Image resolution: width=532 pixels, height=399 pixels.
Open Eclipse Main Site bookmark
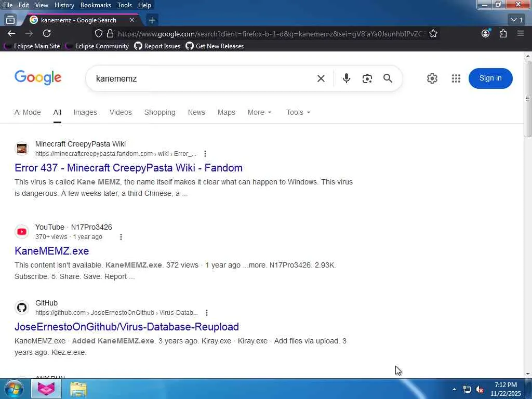32,46
